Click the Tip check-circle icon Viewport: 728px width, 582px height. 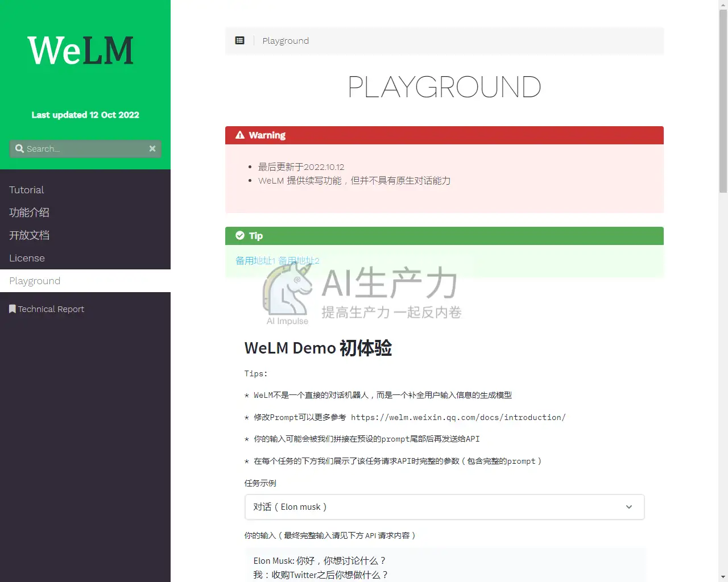[x=240, y=235]
